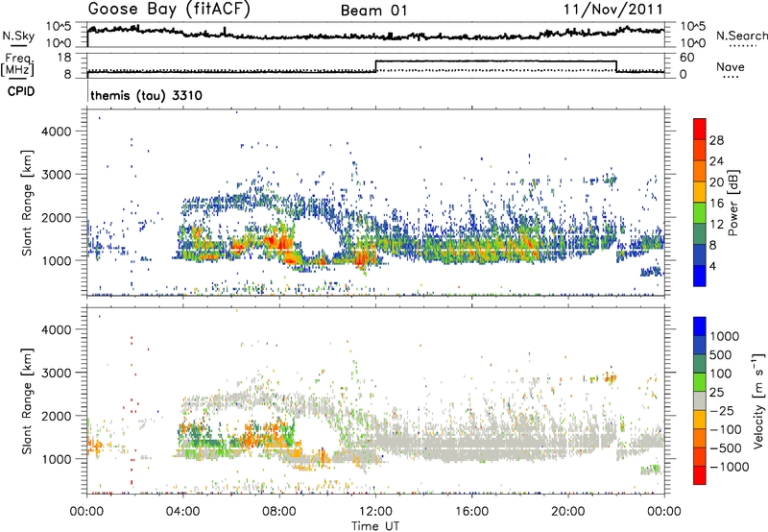Click the "60" Nave tick label

[686, 58]
